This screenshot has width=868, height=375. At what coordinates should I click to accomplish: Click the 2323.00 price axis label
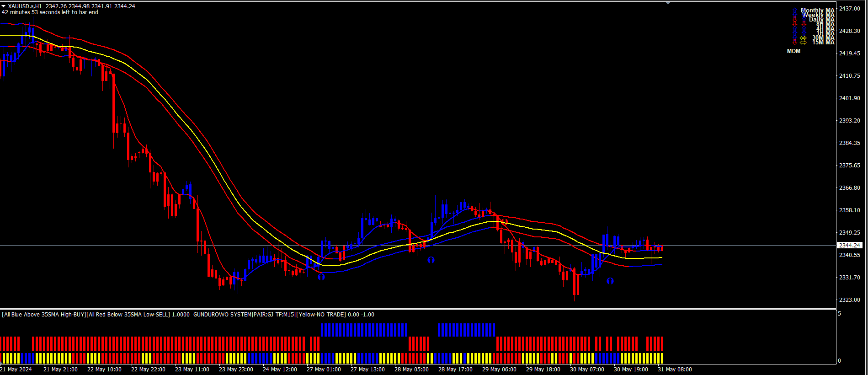tap(850, 300)
